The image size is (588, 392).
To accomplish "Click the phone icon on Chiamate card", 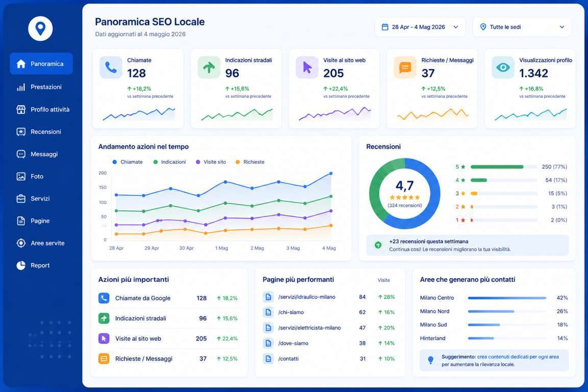I will (x=111, y=67).
